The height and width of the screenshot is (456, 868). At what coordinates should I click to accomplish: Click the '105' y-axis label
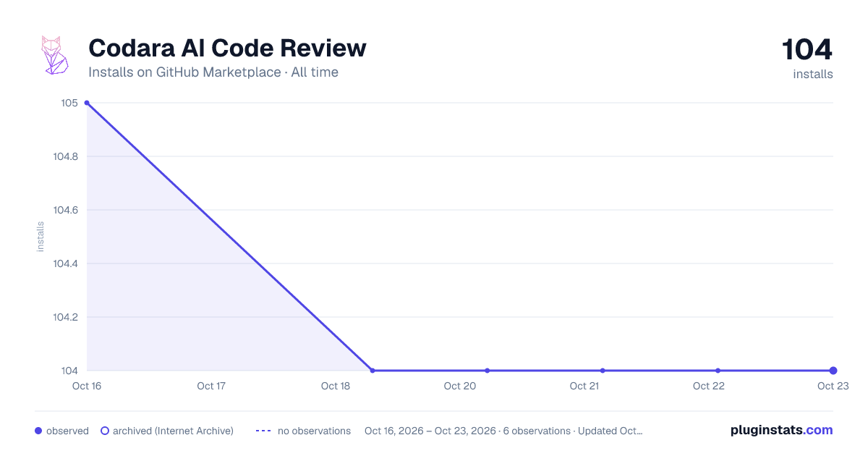pos(69,103)
